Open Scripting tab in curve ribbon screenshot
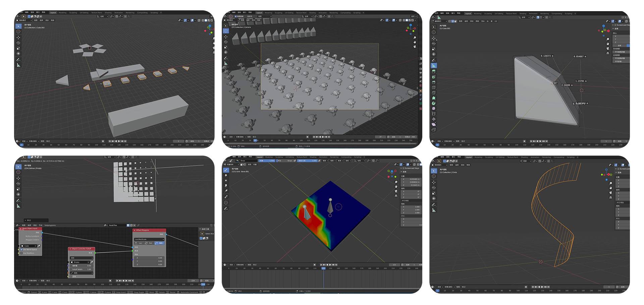This screenshot has width=644, height=305. click(571, 157)
